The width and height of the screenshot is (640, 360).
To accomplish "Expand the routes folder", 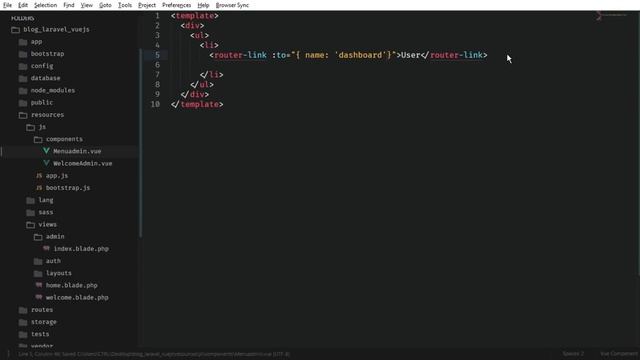I will pos(42,310).
